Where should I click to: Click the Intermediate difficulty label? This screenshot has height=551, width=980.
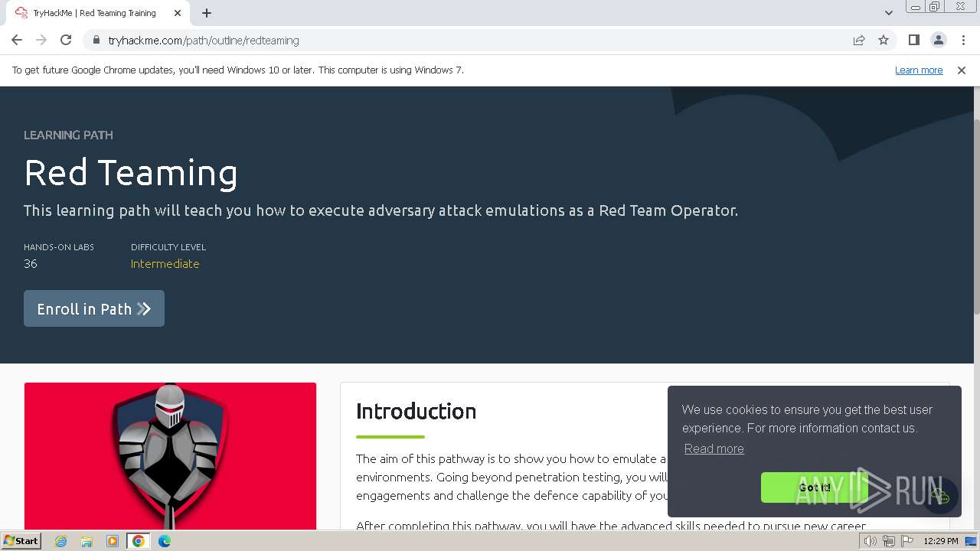(165, 263)
